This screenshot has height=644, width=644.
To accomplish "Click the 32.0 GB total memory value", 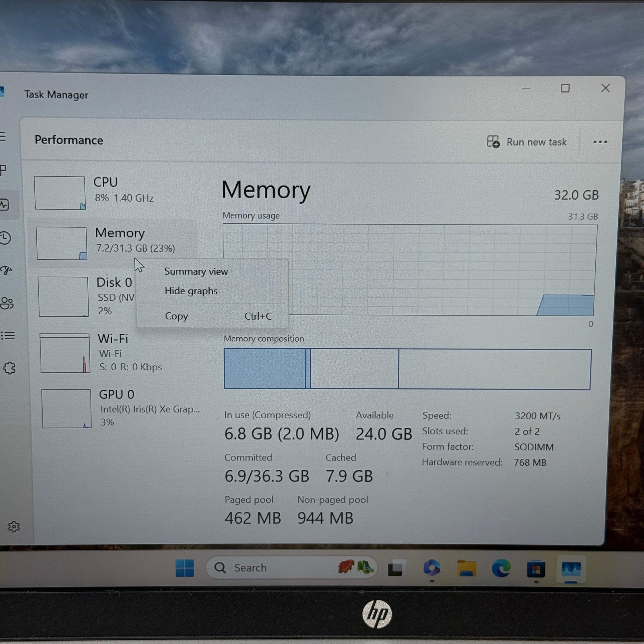I will coord(576,195).
